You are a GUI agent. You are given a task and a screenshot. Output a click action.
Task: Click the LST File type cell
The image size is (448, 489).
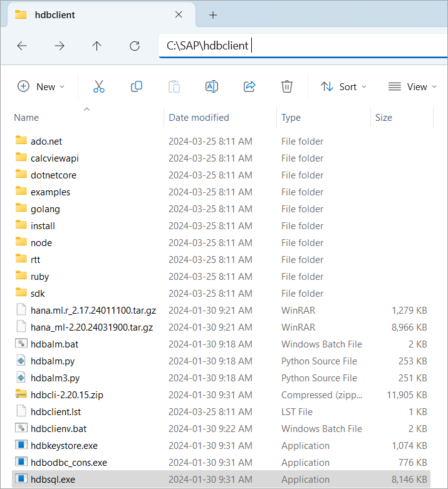pyautogui.click(x=296, y=411)
